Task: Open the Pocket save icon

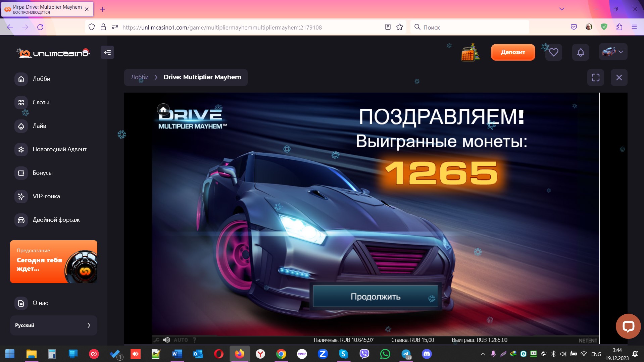Action: click(574, 27)
